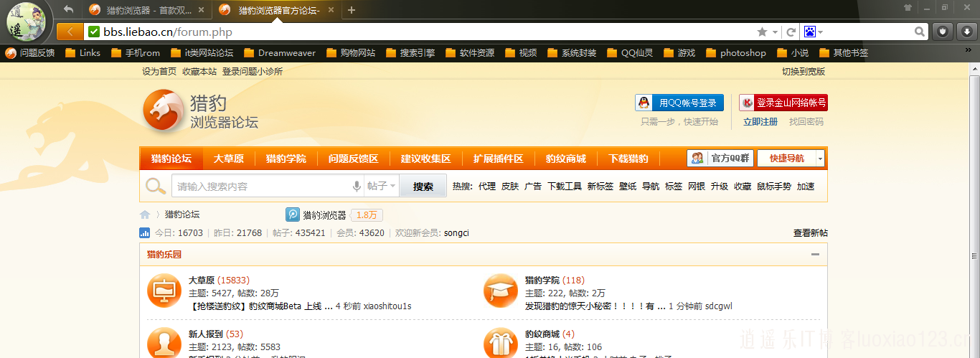Click 切换到宽版 link
Viewport: 980px width, 358px height.
804,72
